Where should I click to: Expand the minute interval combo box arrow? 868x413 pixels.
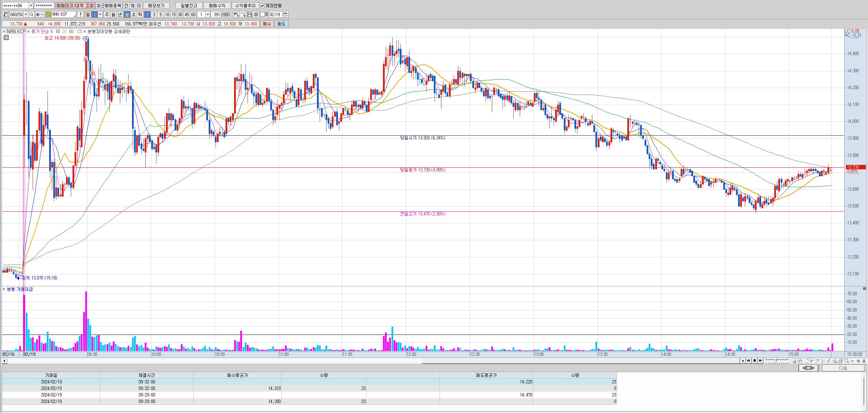click(x=208, y=14)
